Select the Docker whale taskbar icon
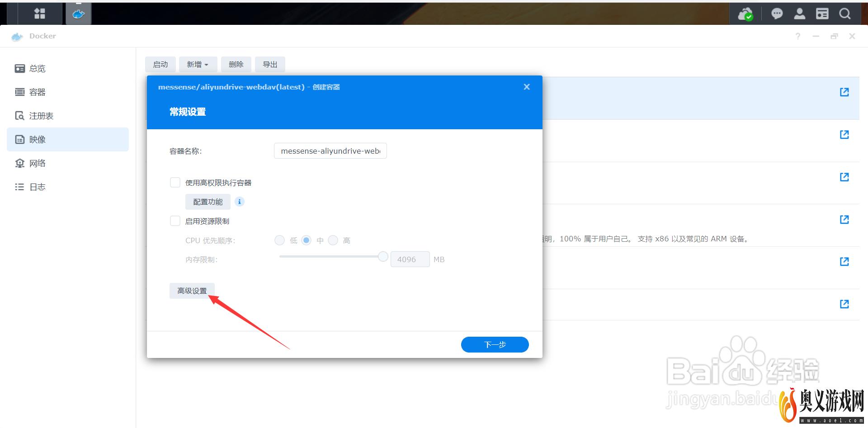 coord(79,14)
